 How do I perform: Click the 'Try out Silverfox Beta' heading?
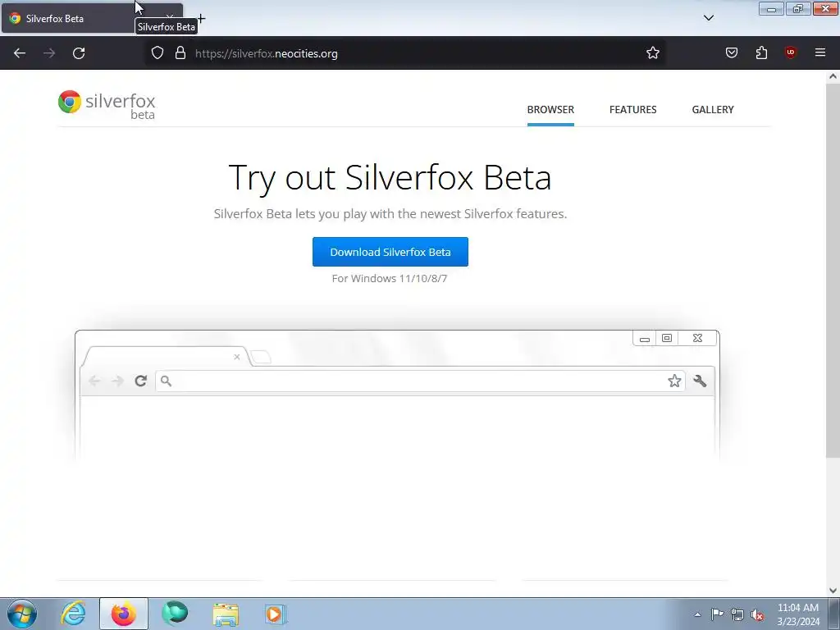(x=390, y=177)
